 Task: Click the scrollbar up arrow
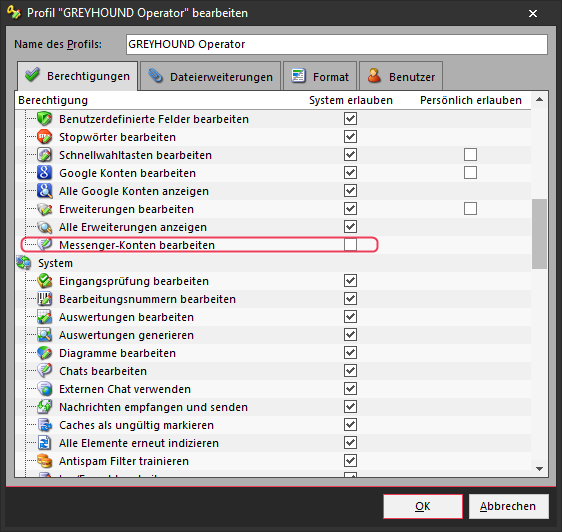point(539,100)
